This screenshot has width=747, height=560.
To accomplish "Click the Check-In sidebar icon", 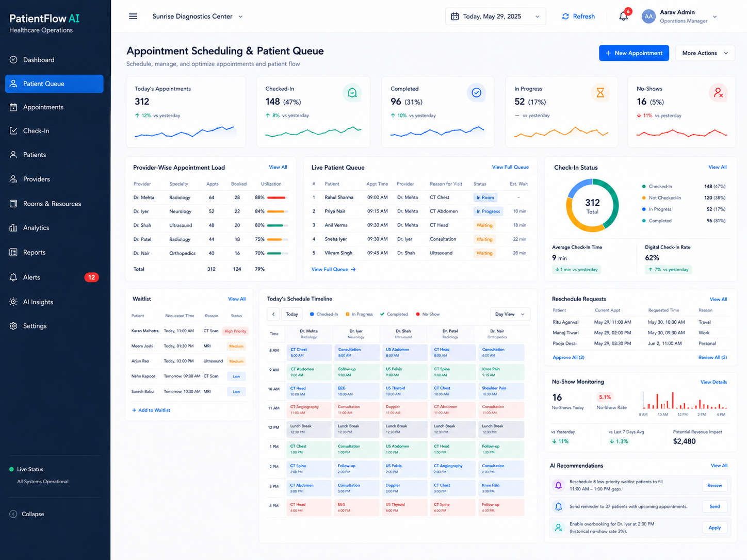I will pyautogui.click(x=13, y=131).
